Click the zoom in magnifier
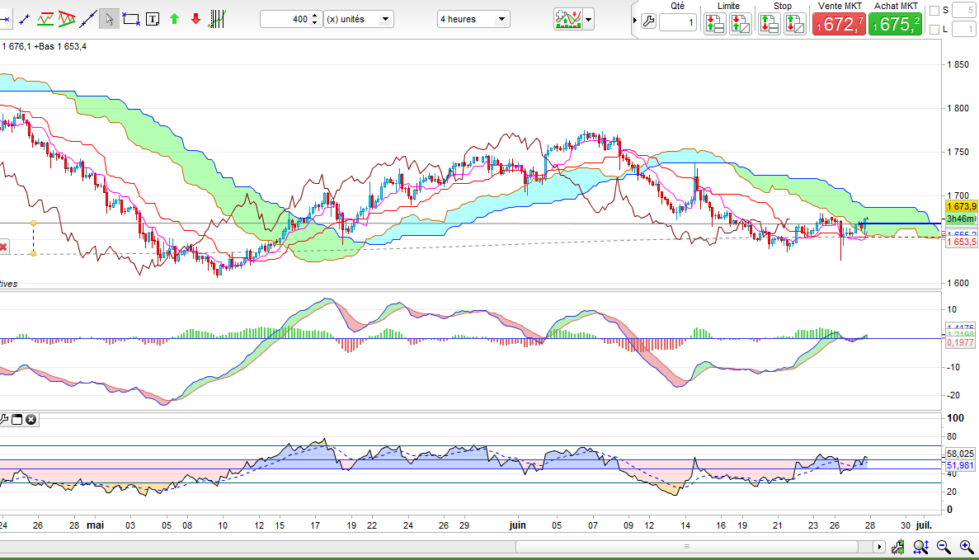The height and width of the screenshot is (560, 979). pos(965,546)
